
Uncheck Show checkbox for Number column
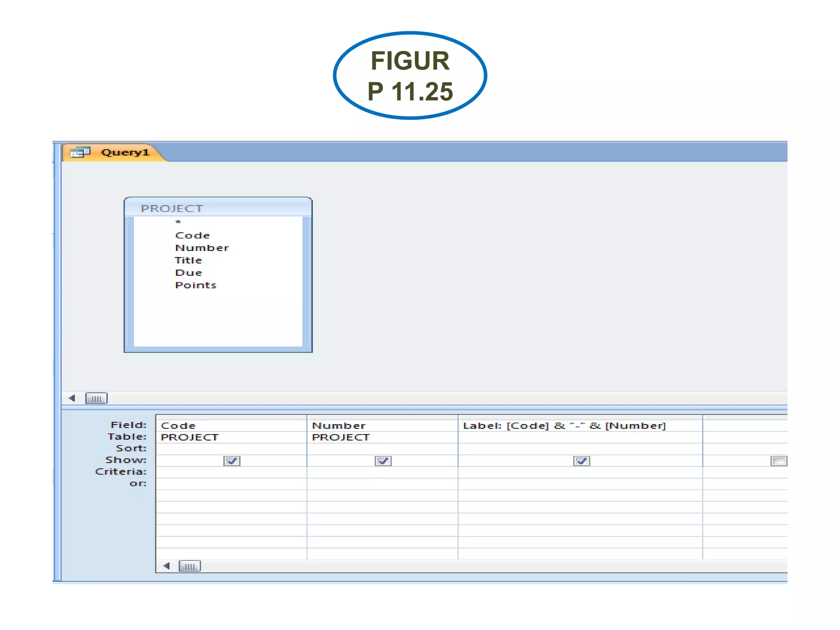coord(383,461)
